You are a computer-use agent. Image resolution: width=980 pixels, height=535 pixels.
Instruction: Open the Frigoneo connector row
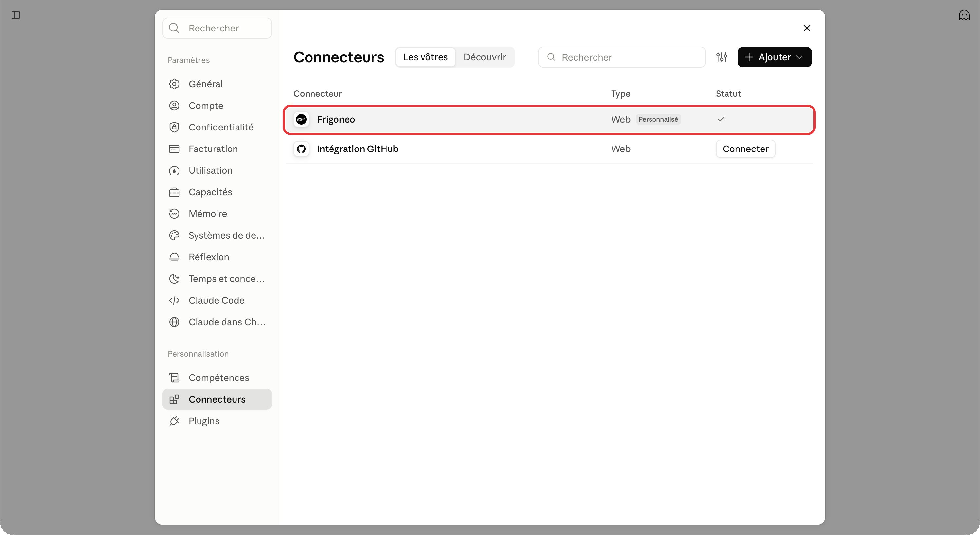[x=549, y=120]
